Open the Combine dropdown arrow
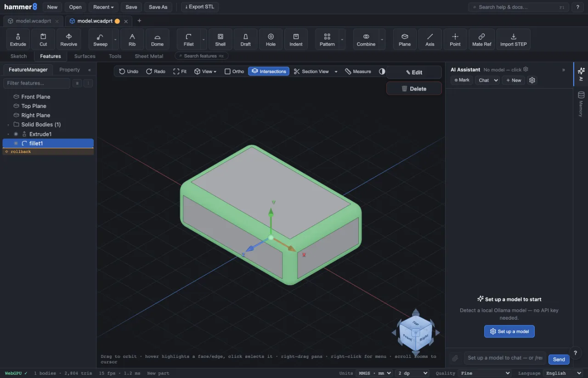The height and width of the screenshot is (378, 588). (382, 39)
